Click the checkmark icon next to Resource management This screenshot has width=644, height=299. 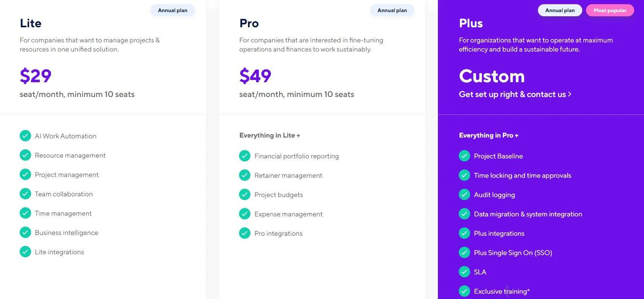pos(25,155)
